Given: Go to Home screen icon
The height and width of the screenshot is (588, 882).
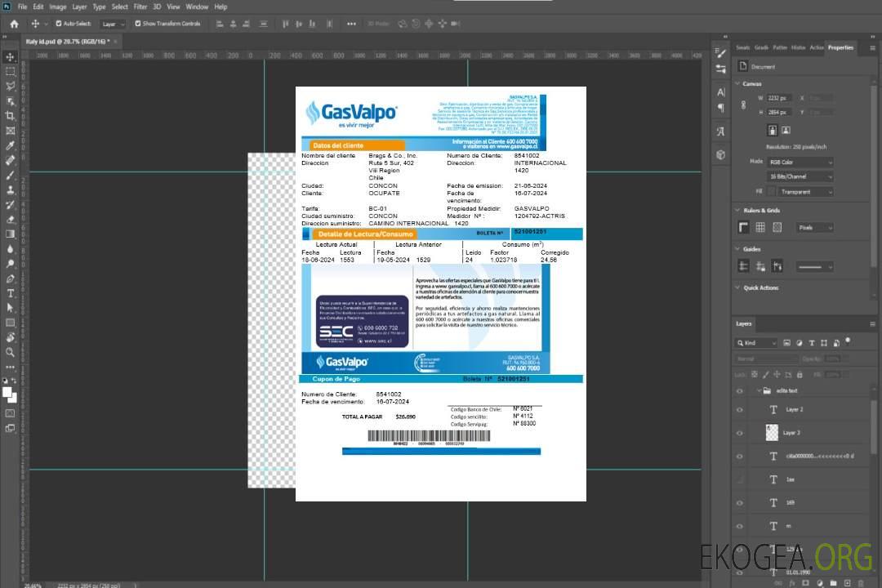Looking at the screenshot, I should click(x=14, y=24).
